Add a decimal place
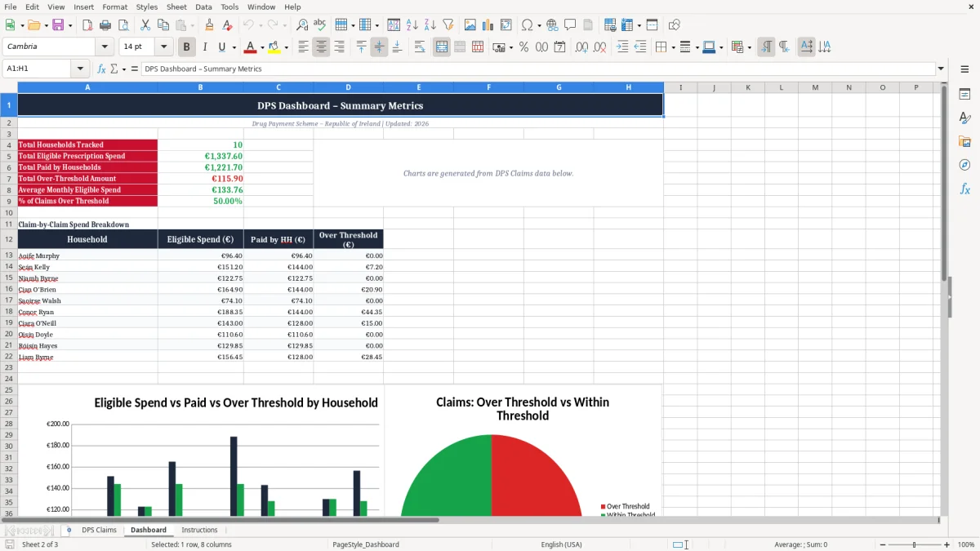This screenshot has height=551, width=980. click(582, 47)
